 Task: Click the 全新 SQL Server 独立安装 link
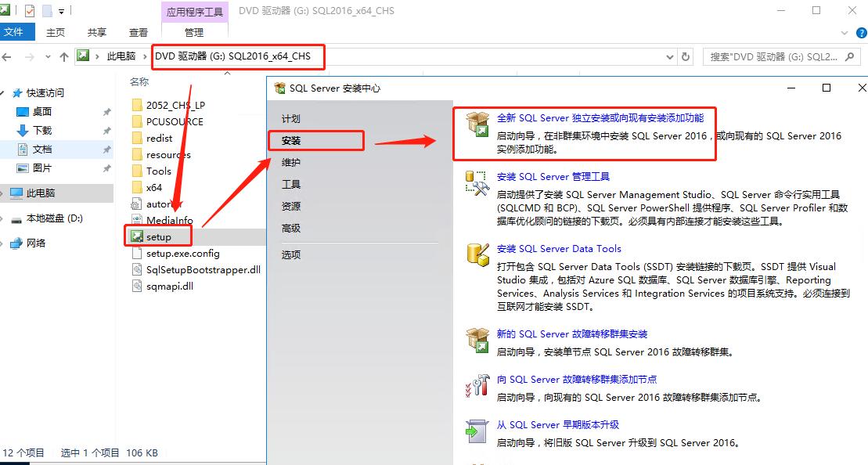600,118
